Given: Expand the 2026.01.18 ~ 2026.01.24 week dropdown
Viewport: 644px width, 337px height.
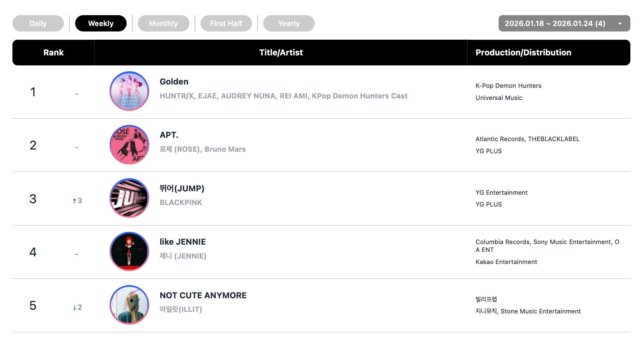Looking at the screenshot, I should tap(555, 23).
